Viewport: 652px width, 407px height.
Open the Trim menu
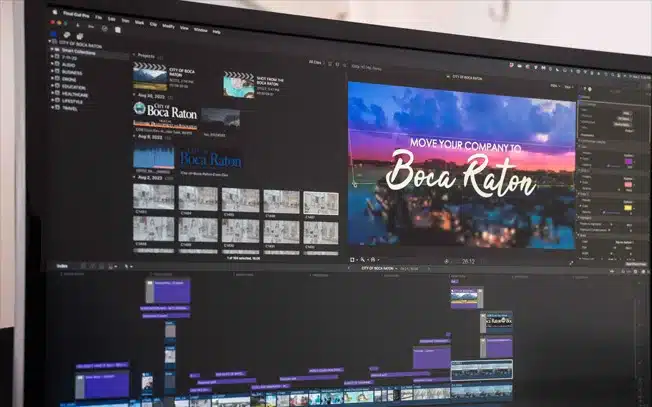(125, 21)
